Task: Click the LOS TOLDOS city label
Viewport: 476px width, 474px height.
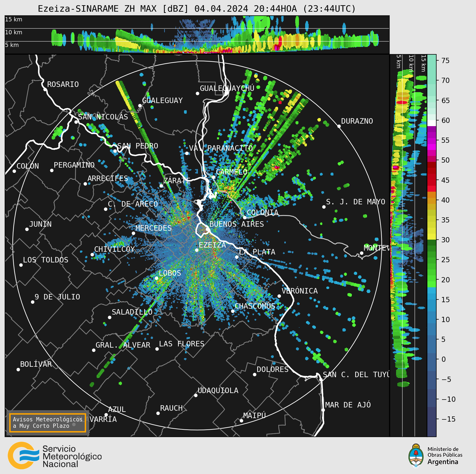Action: [x=45, y=260]
